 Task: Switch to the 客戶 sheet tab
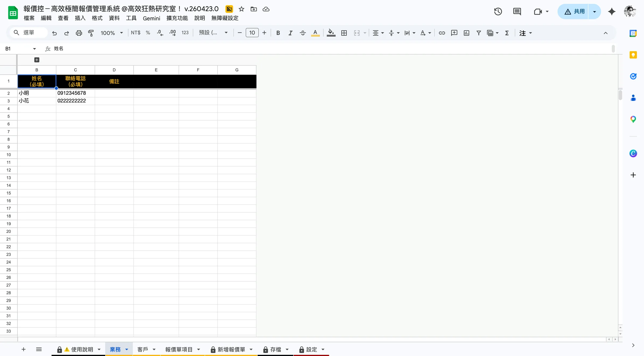tap(142, 350)
